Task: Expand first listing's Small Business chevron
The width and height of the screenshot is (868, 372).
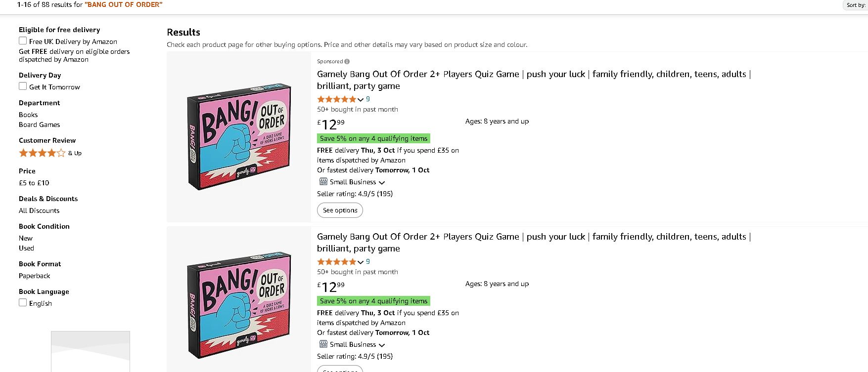Action: pos(382,183)
